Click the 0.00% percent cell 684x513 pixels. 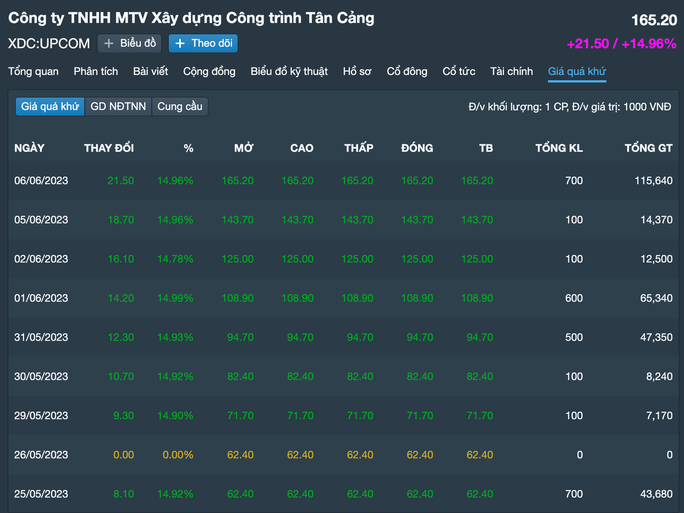point(178,455)
